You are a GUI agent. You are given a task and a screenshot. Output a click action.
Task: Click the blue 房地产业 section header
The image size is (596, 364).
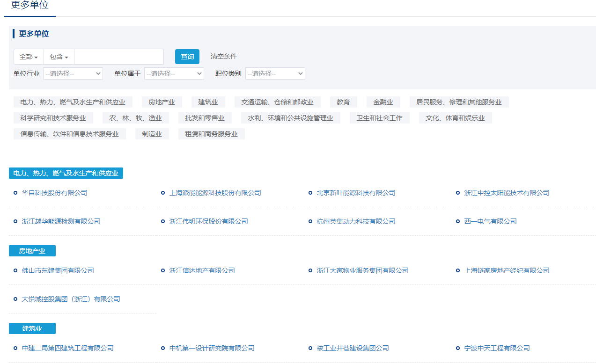[32, 251]
